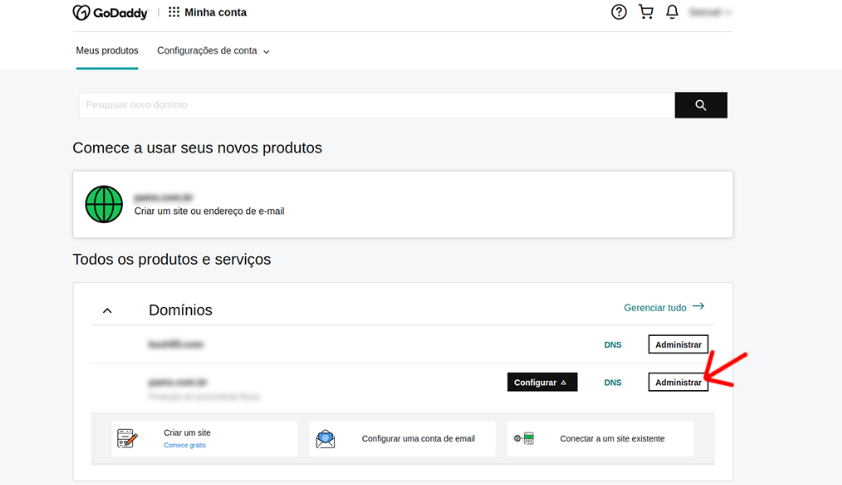Expand Configurações de conta dropdown
This screenshot has height=485, width=842.
pyautogui.click(x=213, y=51)
